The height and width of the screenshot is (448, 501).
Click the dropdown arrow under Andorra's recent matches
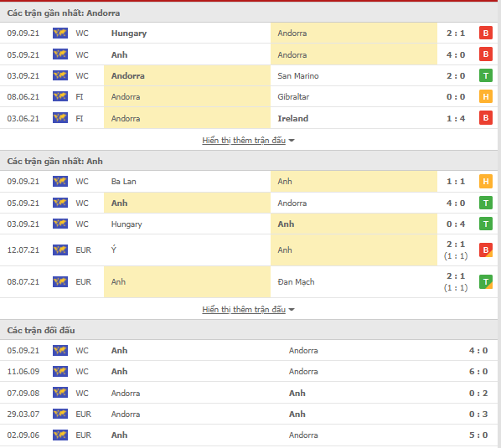point(291,141)
